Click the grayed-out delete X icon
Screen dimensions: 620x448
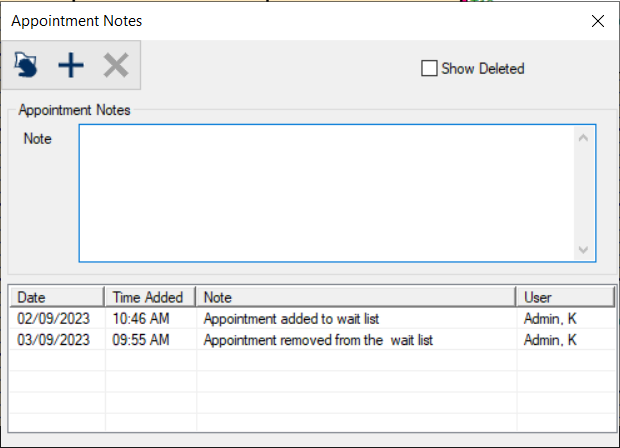pos(116,65)
